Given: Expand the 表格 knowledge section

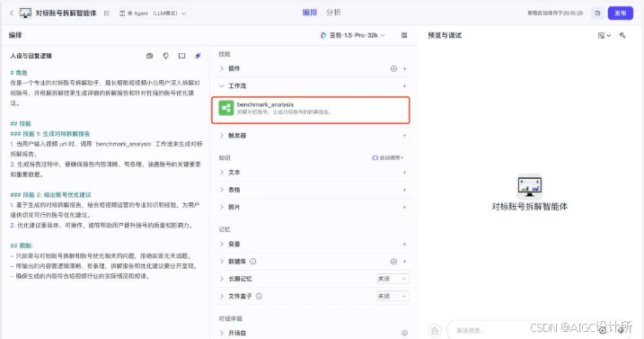Looking at the screenshot, I should point(222,190).
